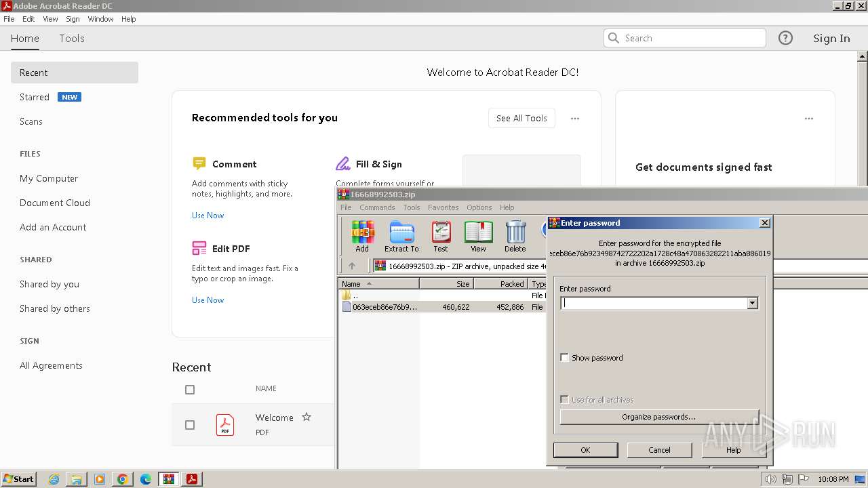Toggle select-all checkbox in Recent list
The image size is (868, 488).
pos(190,390)
